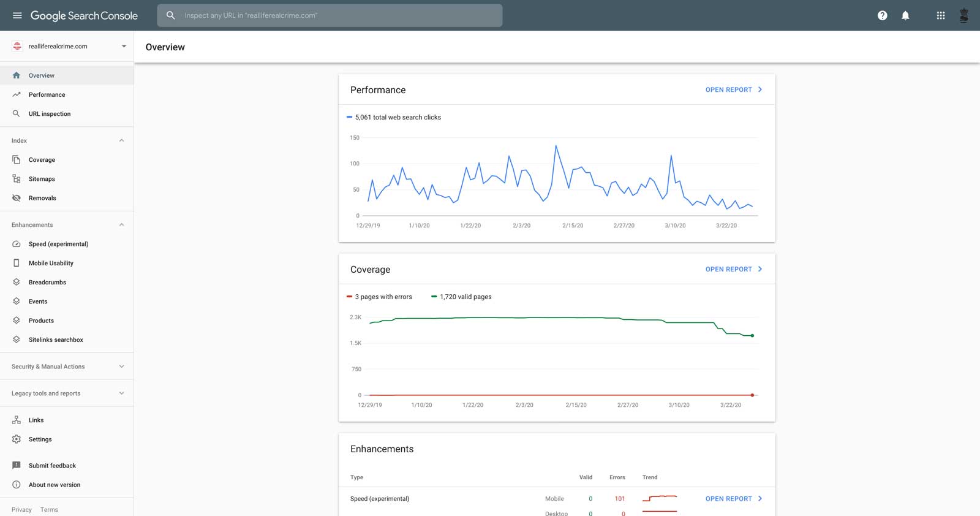
Task: Open the Google apps grid
Action: pyautogui.click(x=941, y=15)
